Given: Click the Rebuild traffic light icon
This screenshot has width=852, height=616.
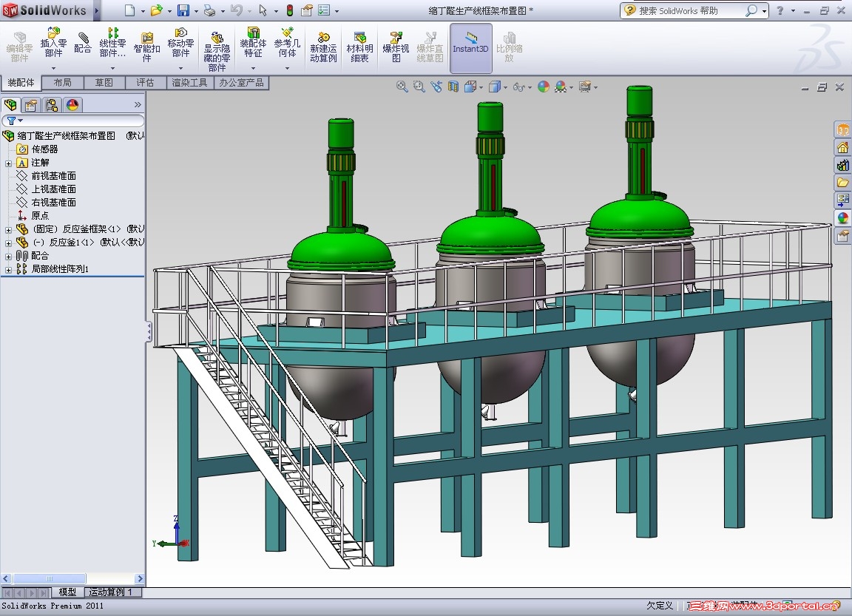Looking at the screenshot, I should point(289,10).
